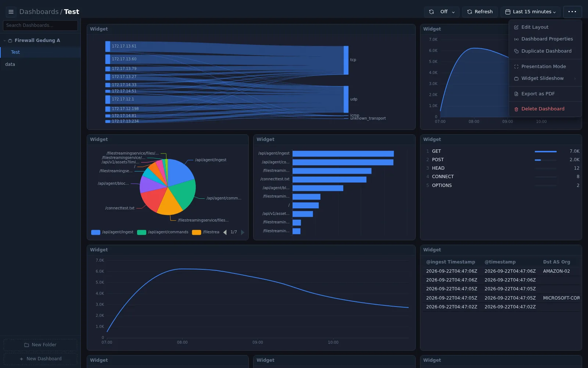Viewport: 588px width, 368px height.
Task: Open the three-dots more options button
Action: pos(572,12)
